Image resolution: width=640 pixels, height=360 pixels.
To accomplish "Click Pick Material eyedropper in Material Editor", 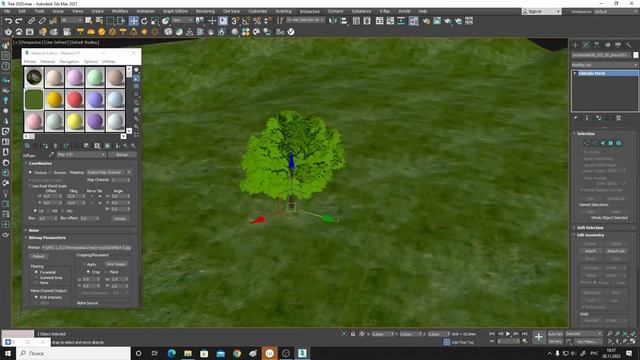I will (51, 155).
